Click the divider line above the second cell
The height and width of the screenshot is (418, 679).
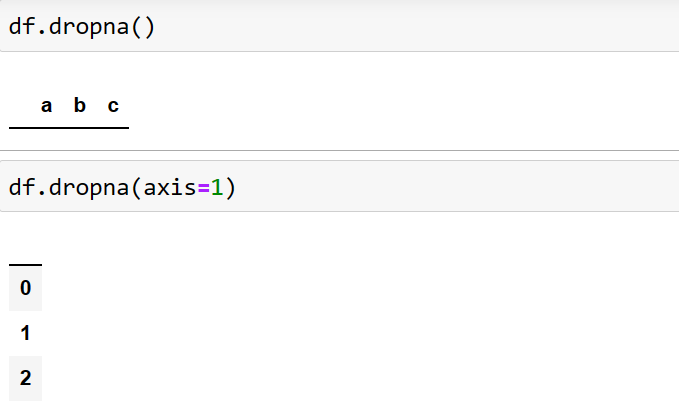coord(339,151)
